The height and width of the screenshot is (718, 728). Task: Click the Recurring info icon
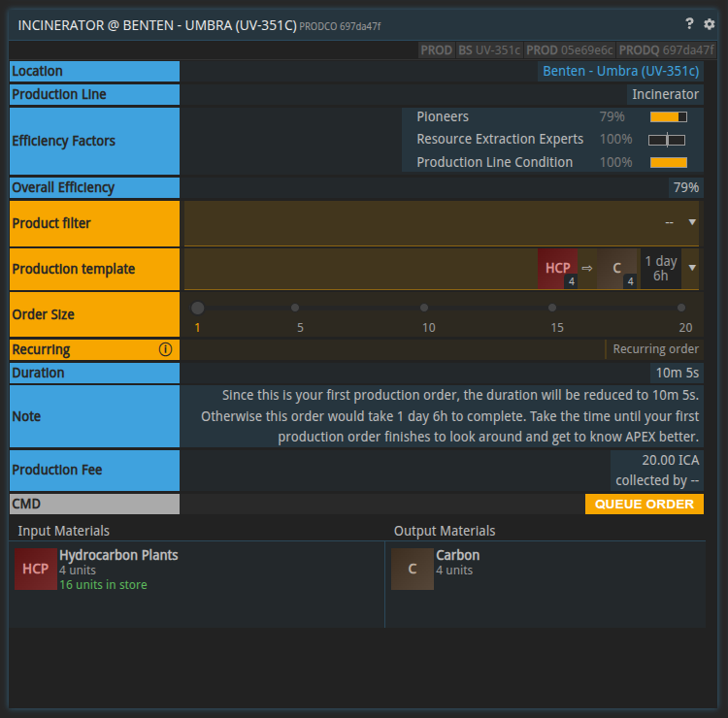point(165,349)
